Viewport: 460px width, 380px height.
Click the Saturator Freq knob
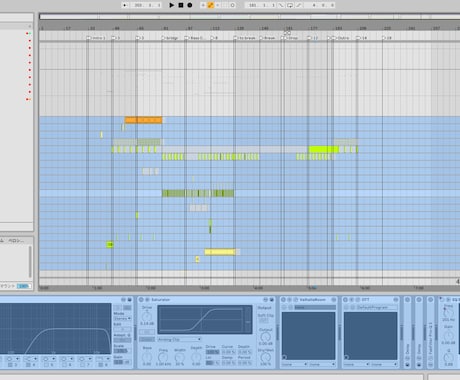[x=163, y=358]
